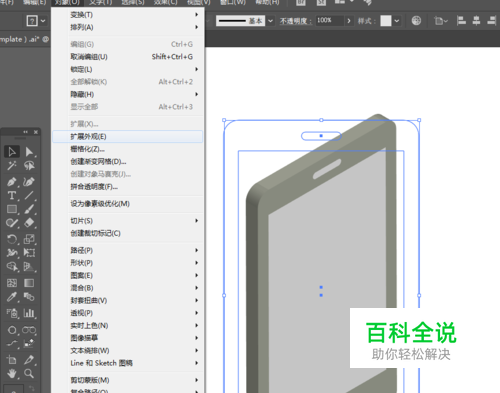Screen dimensions: 500x393
Task: Expand the opacity slider arrow beside 100%
Action: click(349, 21)
